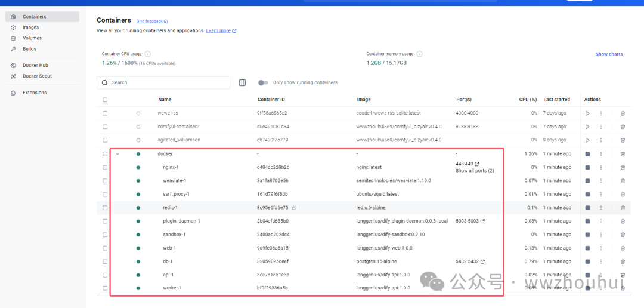
Task: Toggle Only show running containers
Action: [x=263, y=82]
